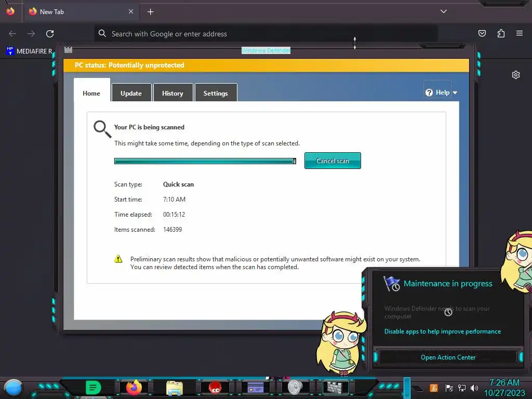
Task: Reload the Firefox page
Action: tap(50, 34)
